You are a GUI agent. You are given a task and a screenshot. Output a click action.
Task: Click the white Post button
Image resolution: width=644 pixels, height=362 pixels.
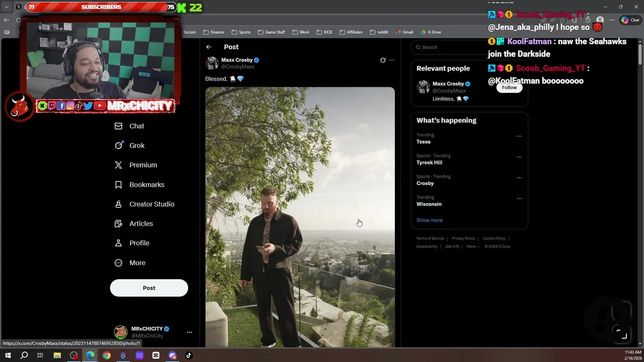[149, 288]
